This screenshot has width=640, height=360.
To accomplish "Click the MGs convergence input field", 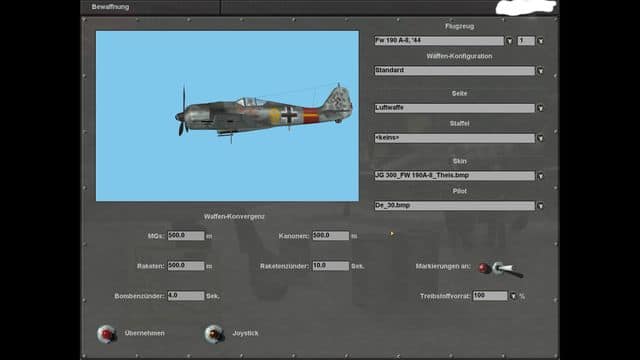I will click(x=186, y=236).
